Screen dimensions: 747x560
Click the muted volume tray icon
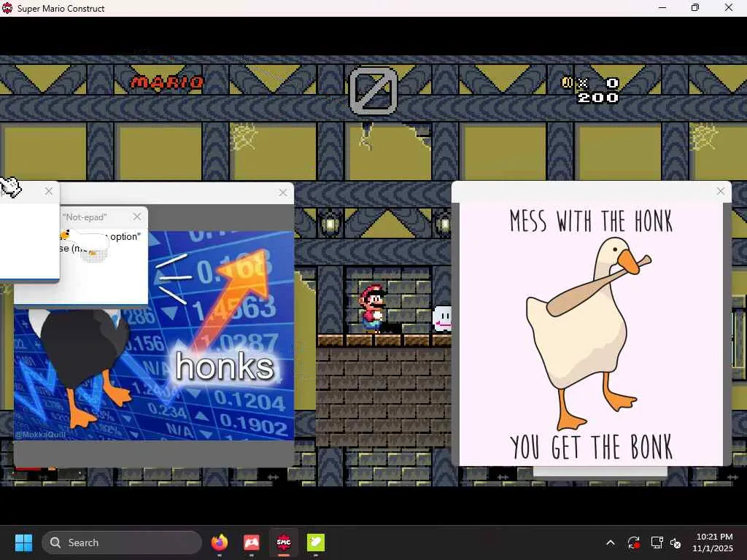[676, 542]
